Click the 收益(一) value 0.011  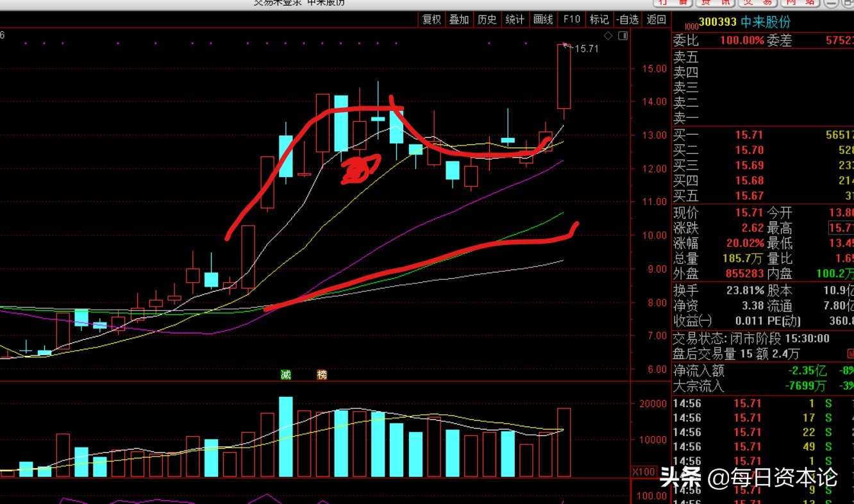(749, 321)
